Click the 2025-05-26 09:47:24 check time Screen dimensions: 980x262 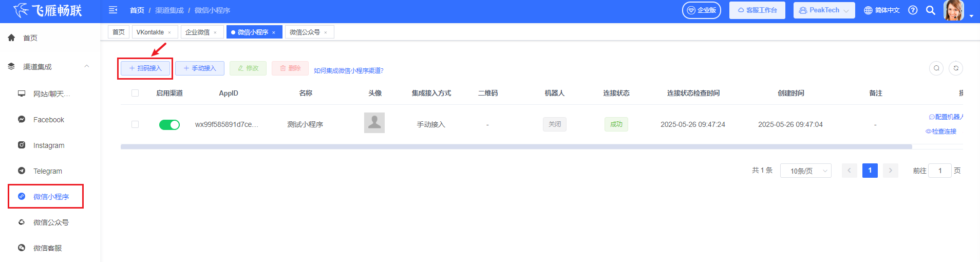tap(693, 124)
